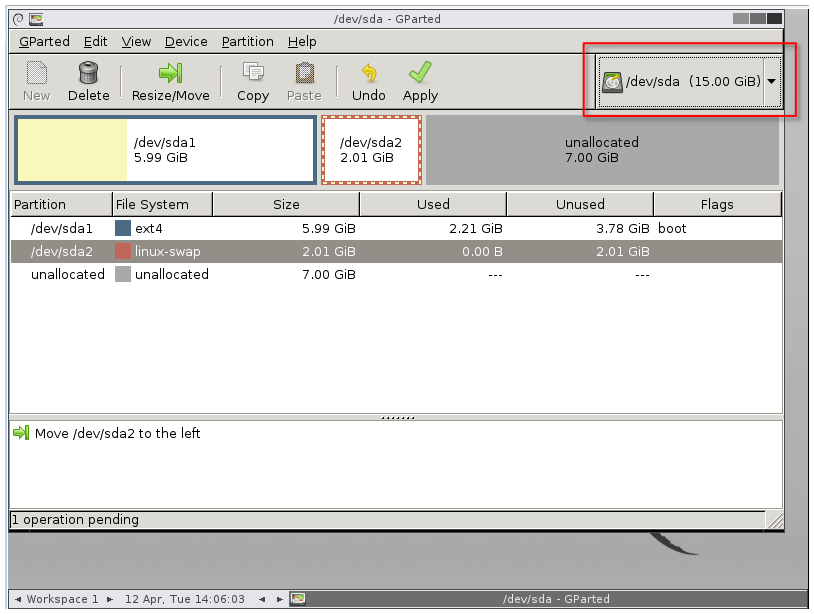
Task: Sort by the File System column header
Action: click(x=162, y=204)
